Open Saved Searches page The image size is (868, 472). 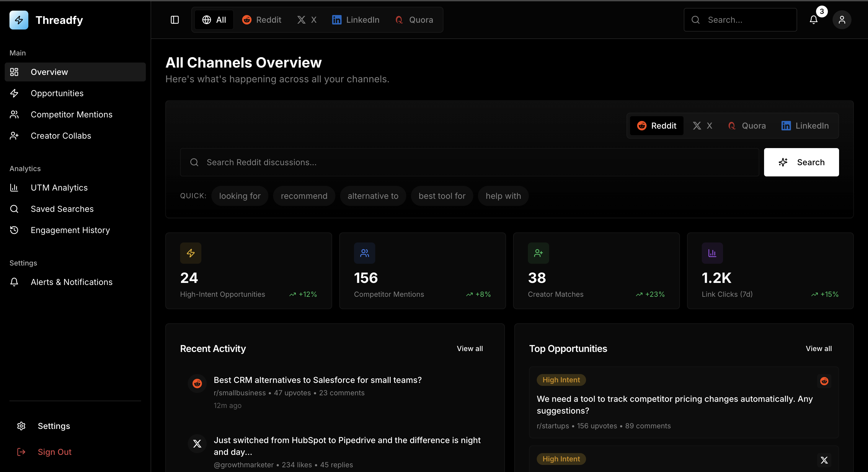click(x=75, y=209)
